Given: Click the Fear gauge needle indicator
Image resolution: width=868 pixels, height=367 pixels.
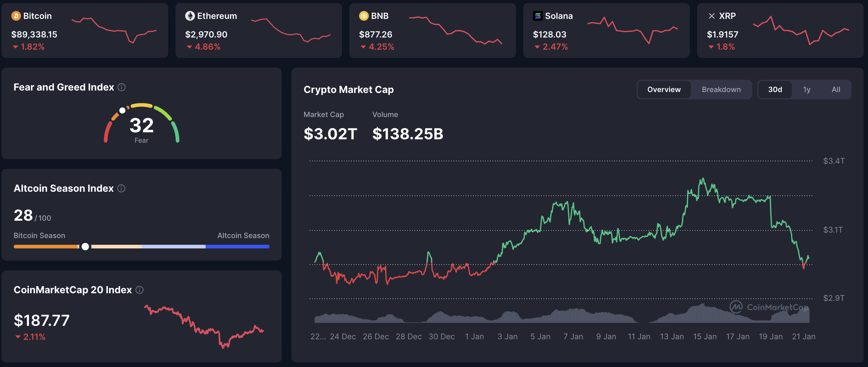Looking at the screenshot, I should tap(122, 110).
